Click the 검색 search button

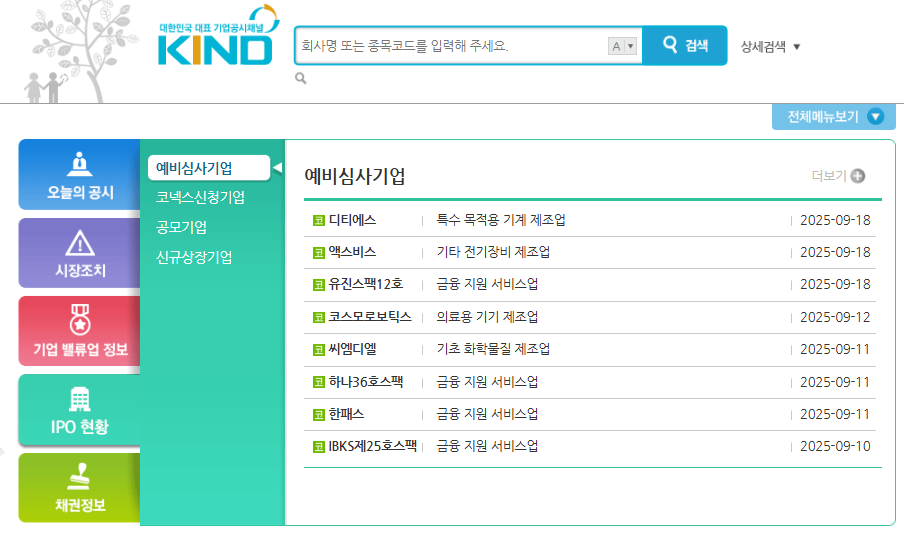point(685,45)
